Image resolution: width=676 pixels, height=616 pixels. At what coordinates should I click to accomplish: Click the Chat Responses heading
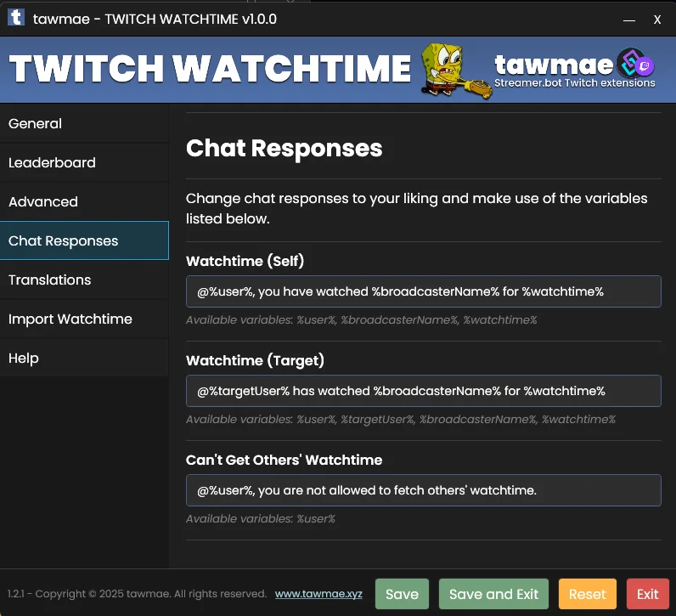[x=284, y=148]
